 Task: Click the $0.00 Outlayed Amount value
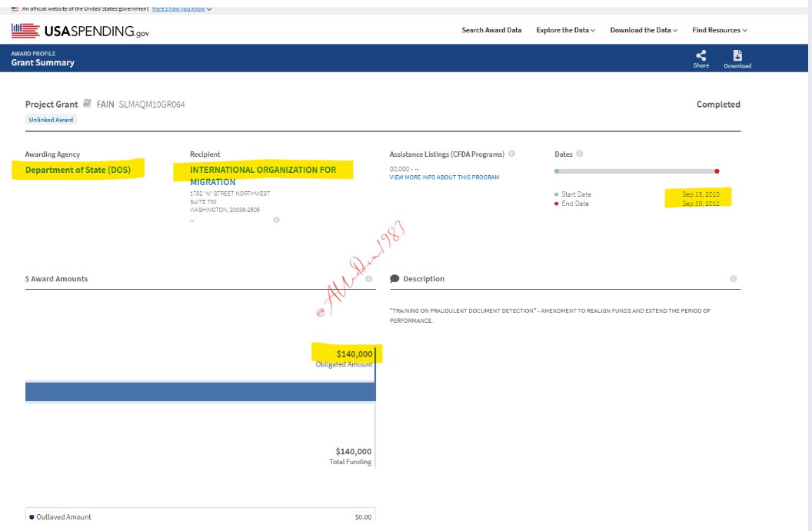(x=363, y=516)
